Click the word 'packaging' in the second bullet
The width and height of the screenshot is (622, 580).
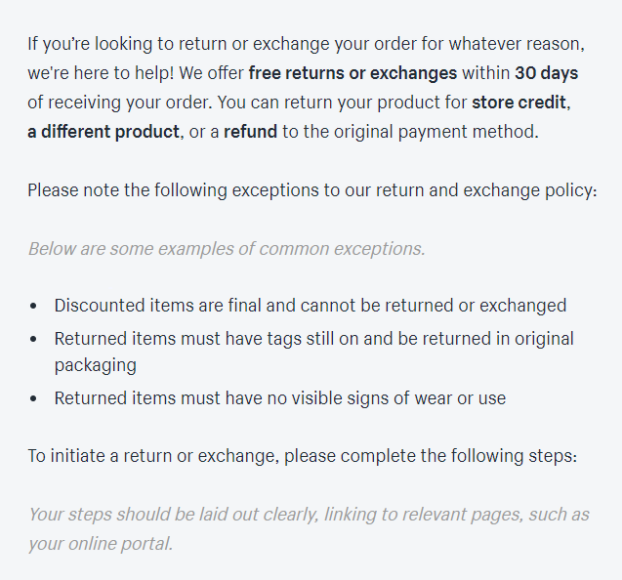pyautogui.click(x=96, y=365)
